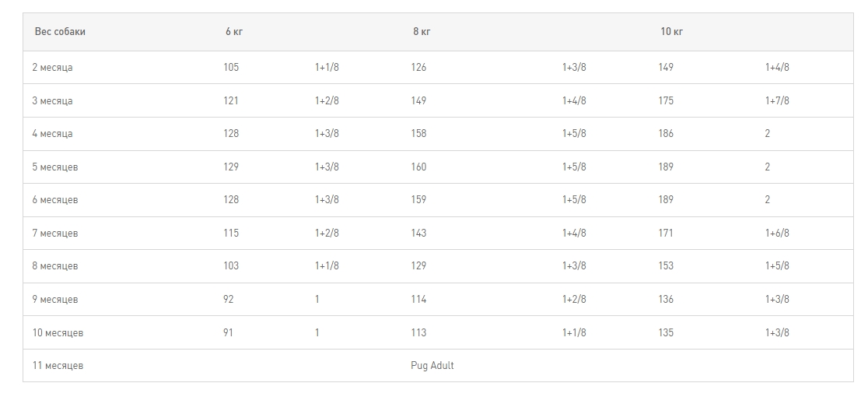Click the "10 кг" column header
The image size is (868, 397).
click(x=671, y=32)
